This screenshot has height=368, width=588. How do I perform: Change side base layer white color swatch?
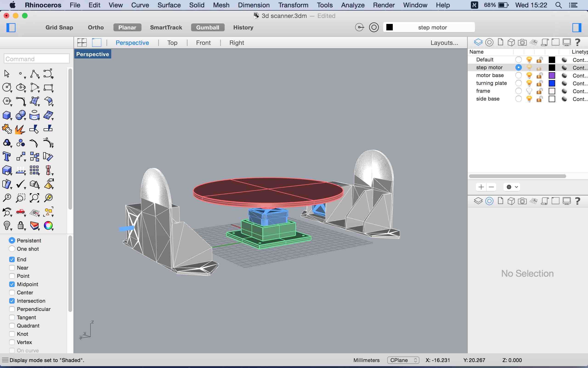click(x=552, y=99)
